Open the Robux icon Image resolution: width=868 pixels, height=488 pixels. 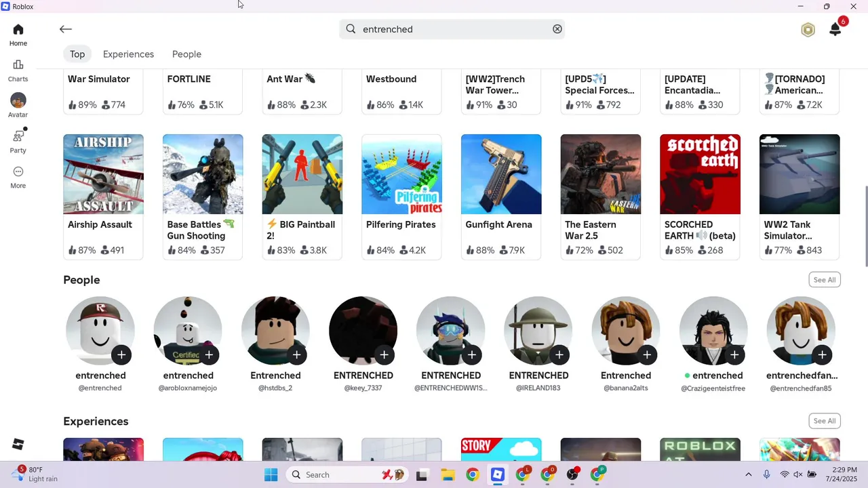(x=808, y=30)
